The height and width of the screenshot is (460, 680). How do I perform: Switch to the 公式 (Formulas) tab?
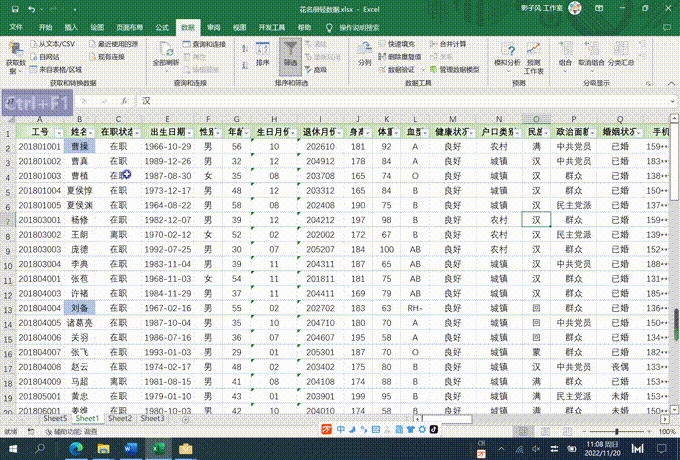(x=162, y=27)
